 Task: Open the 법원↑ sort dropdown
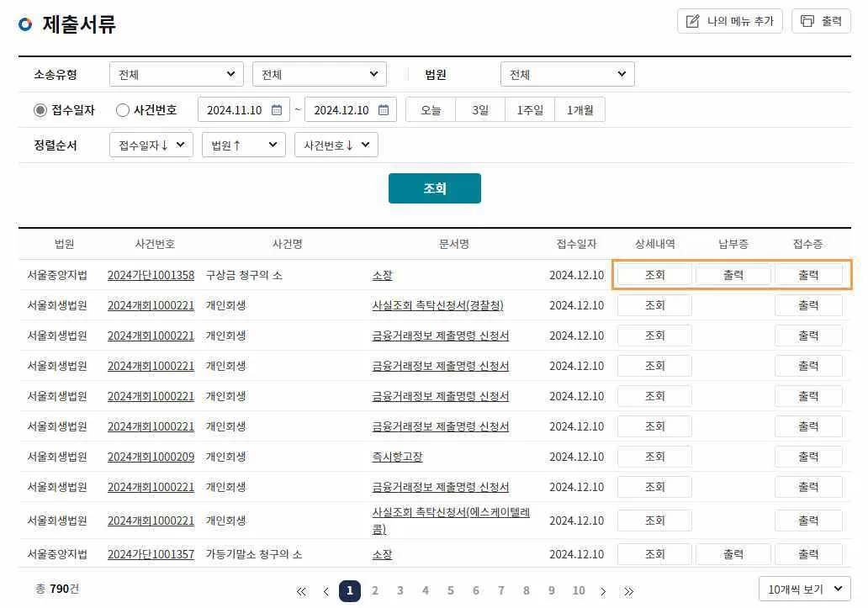(244, 145)
